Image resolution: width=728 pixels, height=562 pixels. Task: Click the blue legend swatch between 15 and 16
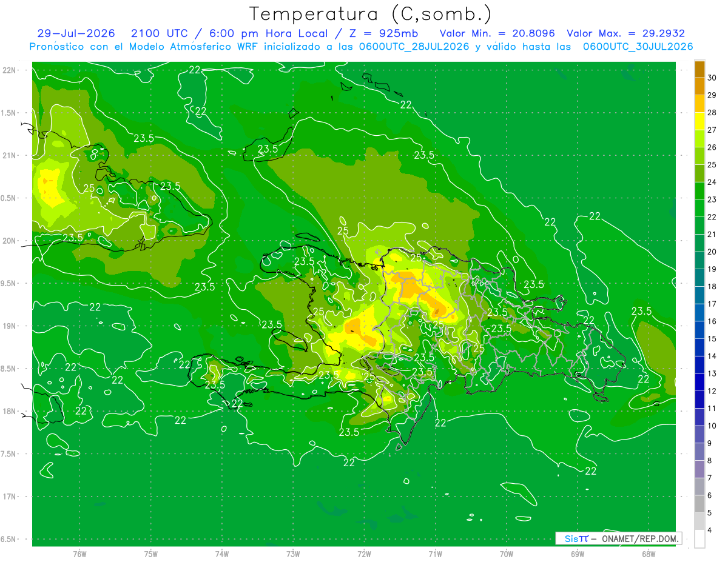[699, 330]
